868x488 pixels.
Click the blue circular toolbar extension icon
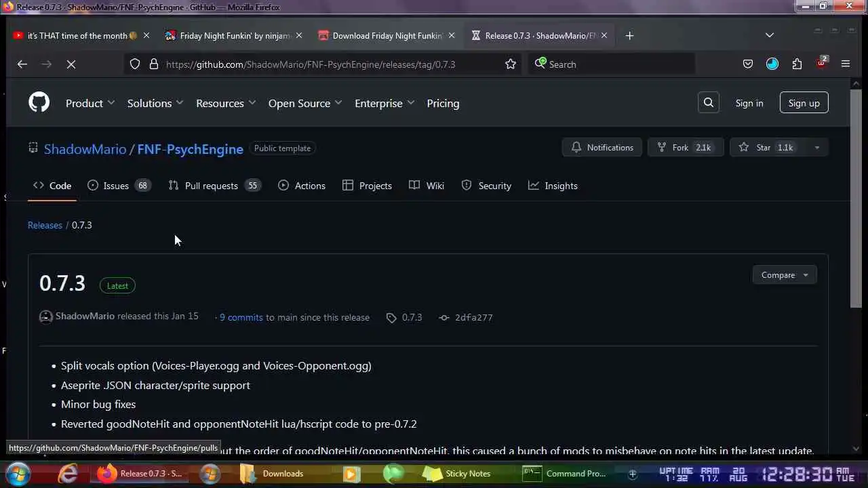coord(772,64)
